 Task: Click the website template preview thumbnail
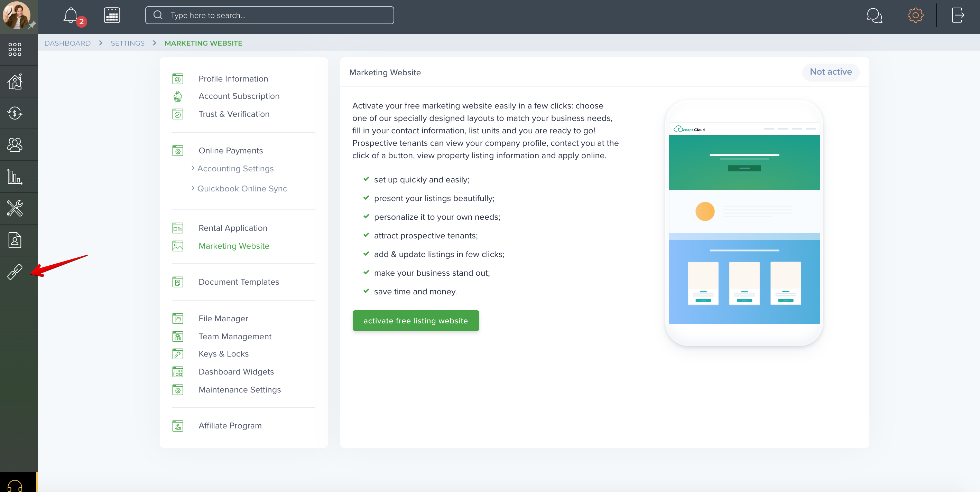click(x=744, y=223)
